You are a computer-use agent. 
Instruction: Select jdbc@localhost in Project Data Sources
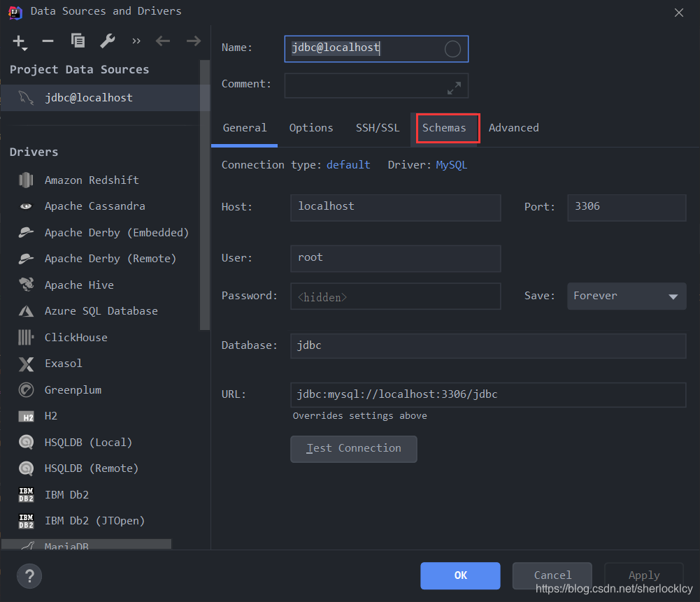[105, 98]
